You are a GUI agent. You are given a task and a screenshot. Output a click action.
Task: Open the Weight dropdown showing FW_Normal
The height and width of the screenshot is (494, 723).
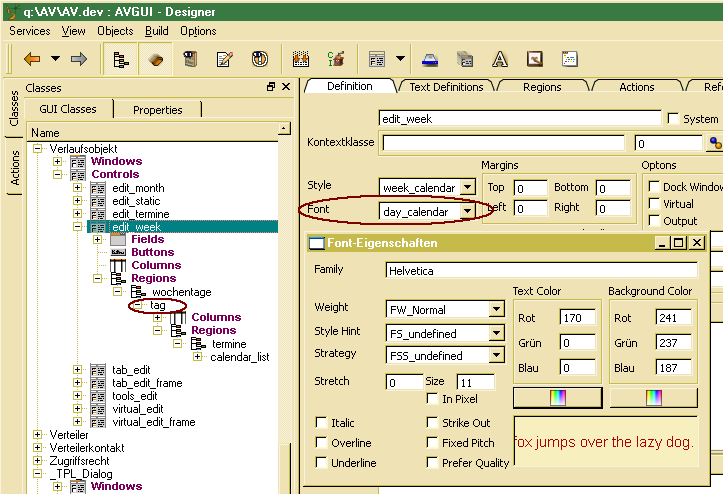pyautogui.click(x=496, y=310)
